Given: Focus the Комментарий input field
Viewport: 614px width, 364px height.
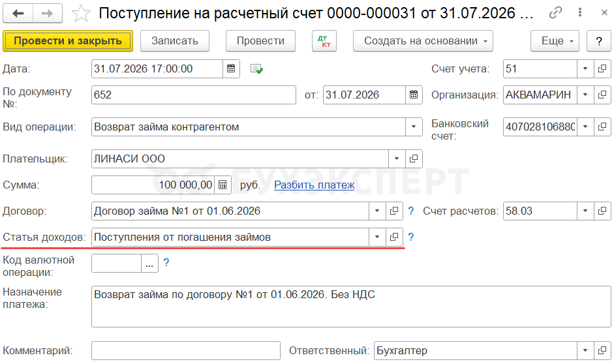Looking at the screenshot, I should pos(186,351).
